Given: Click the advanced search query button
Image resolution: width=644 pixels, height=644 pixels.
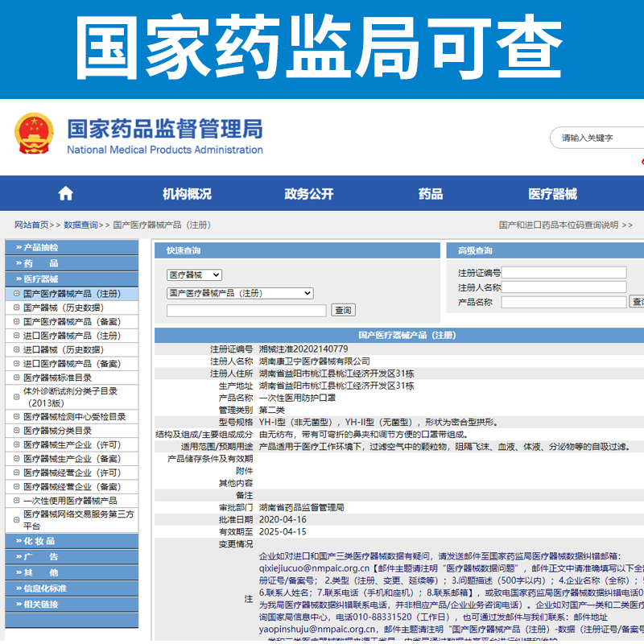Looking at the screenshot, I should click(x=637, y=301).
